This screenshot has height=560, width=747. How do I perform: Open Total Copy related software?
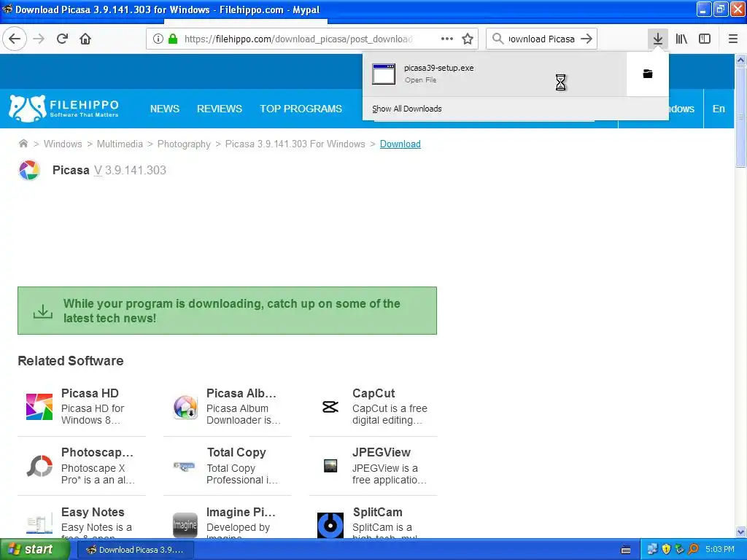coord(236,452)
